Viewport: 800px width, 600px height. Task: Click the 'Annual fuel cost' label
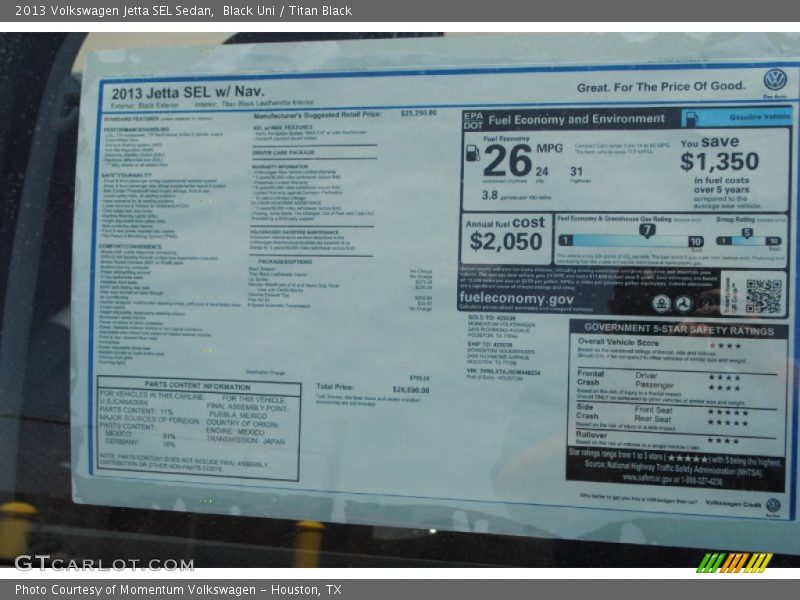tap(505, 223)
